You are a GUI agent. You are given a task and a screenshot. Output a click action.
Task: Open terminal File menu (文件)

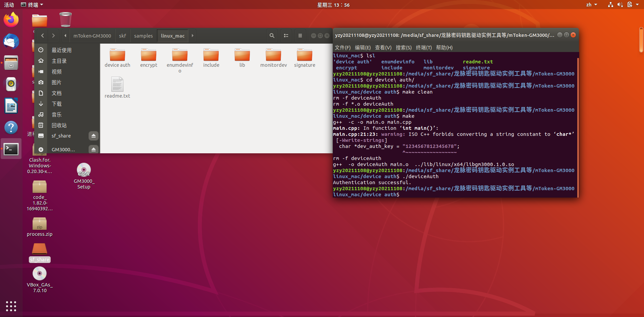[342, 48]
